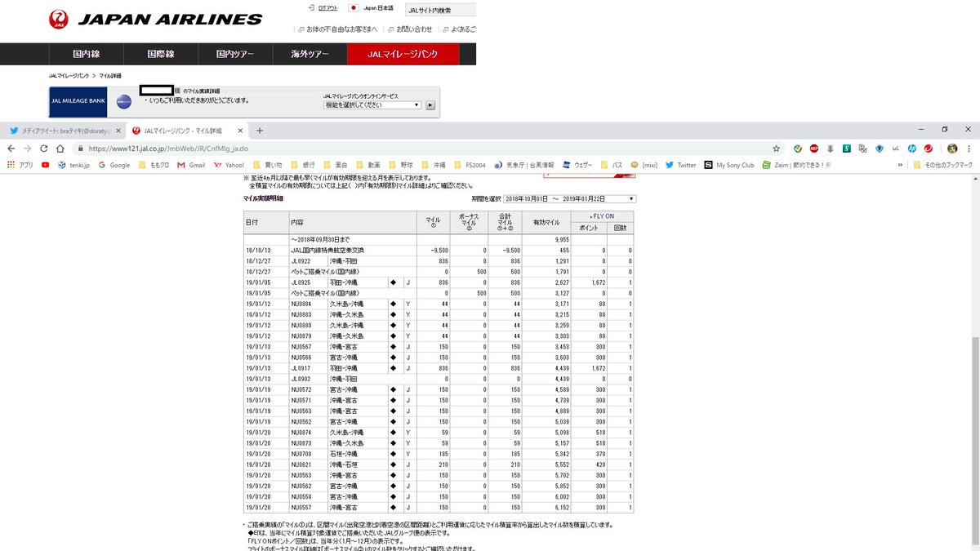
Task: Select the 国際線 navigation tab
Action: coord(160,54)
